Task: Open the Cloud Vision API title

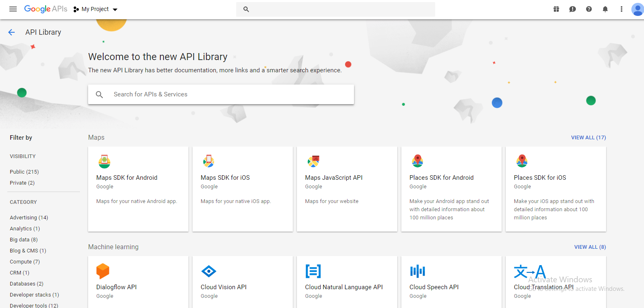Action: tap(224, 287)
